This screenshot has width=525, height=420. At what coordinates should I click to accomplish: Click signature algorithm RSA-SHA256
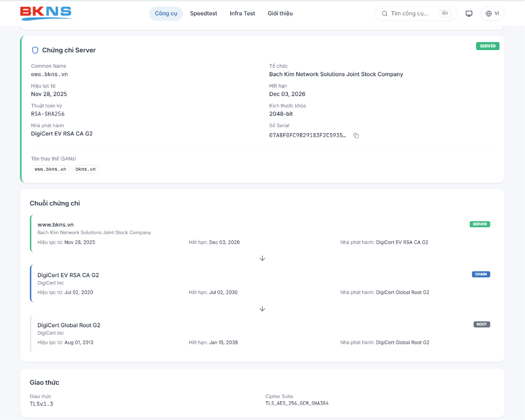click(48, 114)
